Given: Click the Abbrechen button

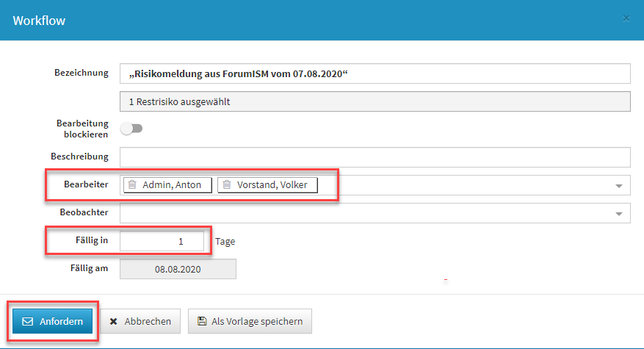Looking at the screenshot, I should coord(140,321).
